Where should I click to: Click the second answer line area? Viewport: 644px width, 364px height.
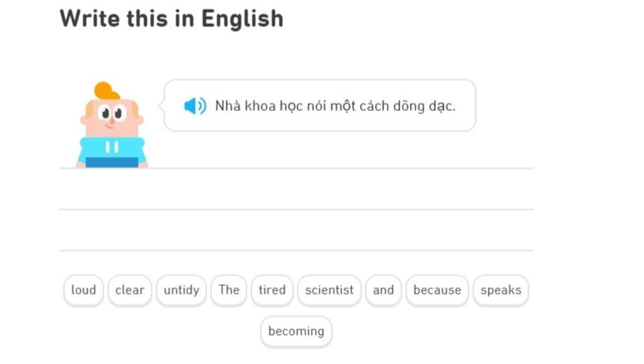pyautogui.click(x=296, y=230)
